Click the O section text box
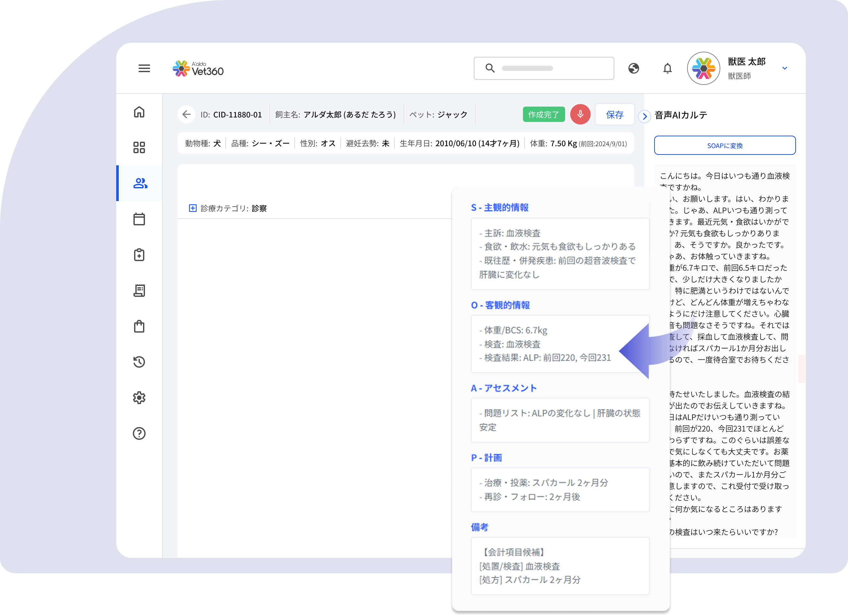848x616 pixels. (560, 344)
